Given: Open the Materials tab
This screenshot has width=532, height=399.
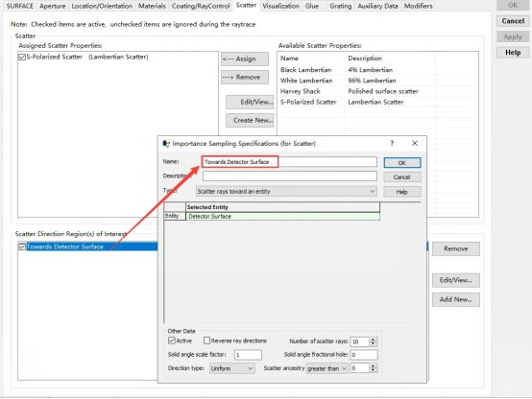Looking at the screenshot, I should tap(152, 6).
